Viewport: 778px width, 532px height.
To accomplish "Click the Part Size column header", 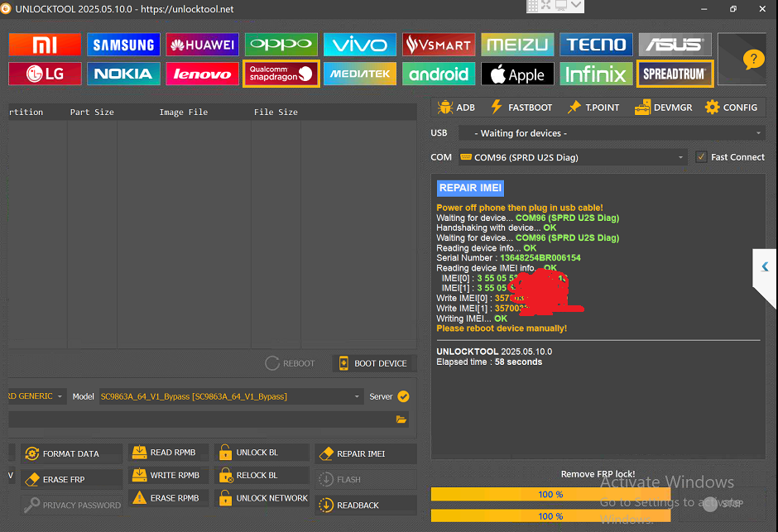I will tap(92, 112).
